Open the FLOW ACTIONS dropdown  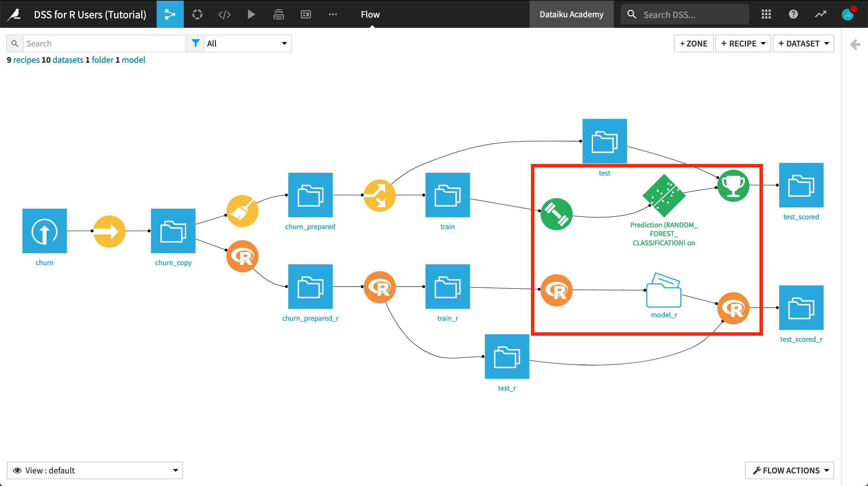(x=789, y=470)
